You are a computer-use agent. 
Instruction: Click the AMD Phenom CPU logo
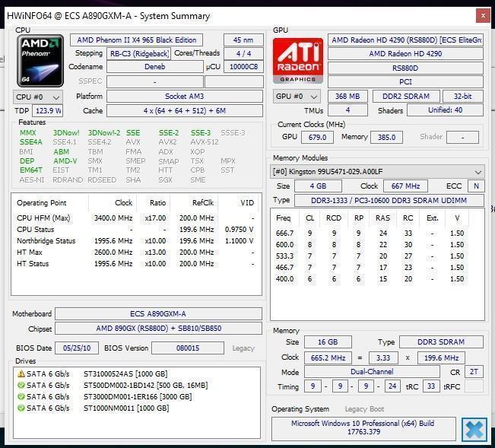pos(40,61)
